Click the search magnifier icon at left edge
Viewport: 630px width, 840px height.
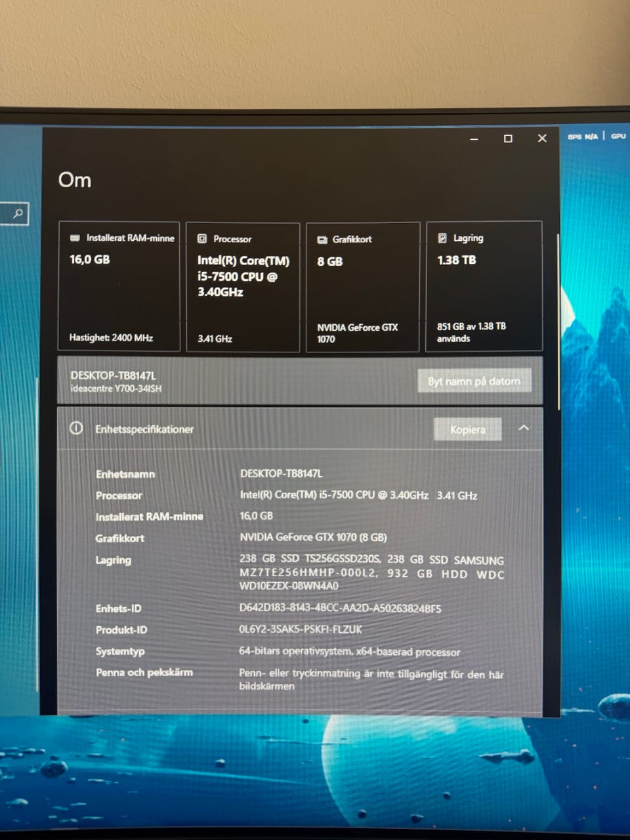click(18, 213)
